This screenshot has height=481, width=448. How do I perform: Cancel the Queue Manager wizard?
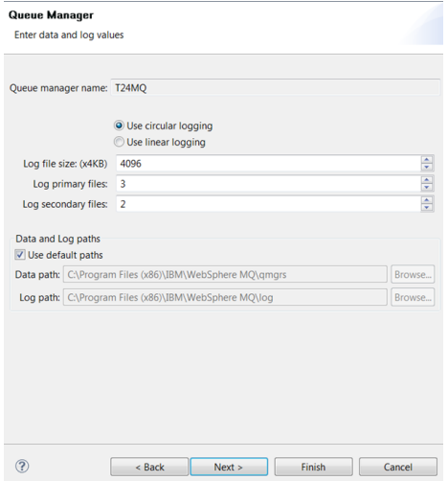pos(398,467)
